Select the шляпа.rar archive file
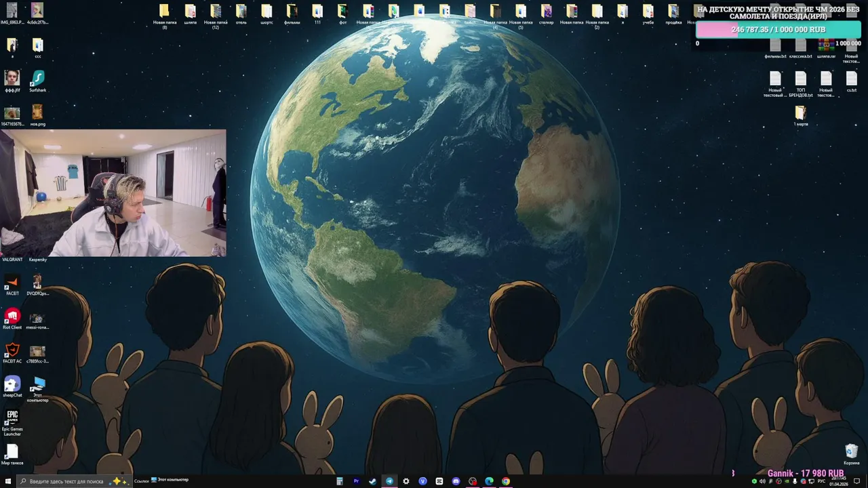Viewport: 868px width, 488px height. pos(826,48)
